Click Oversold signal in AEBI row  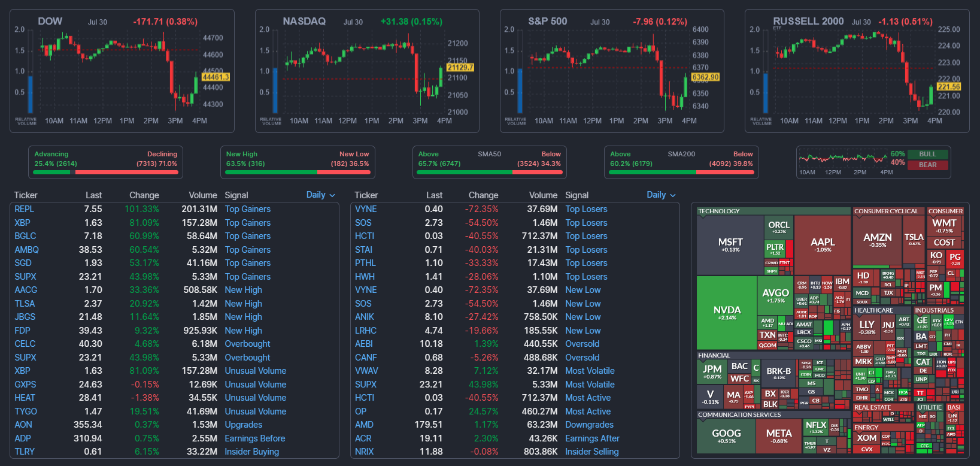[582, 344]
